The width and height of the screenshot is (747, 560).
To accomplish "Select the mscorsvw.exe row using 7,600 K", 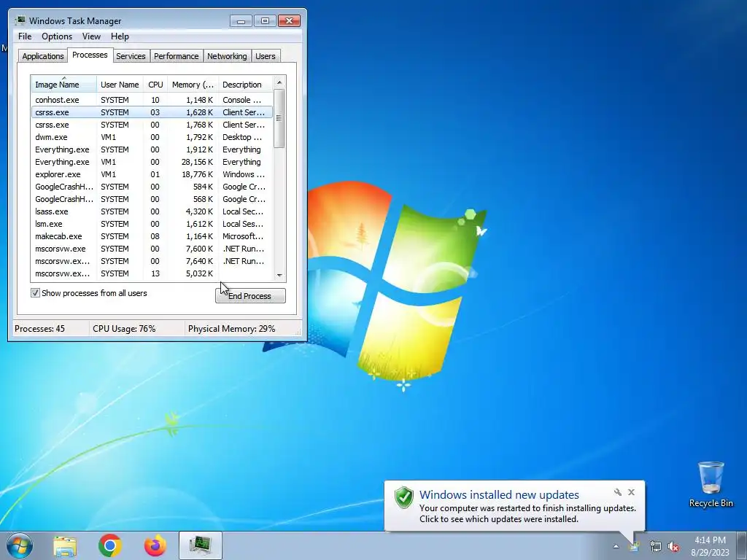I will point(152,249).
